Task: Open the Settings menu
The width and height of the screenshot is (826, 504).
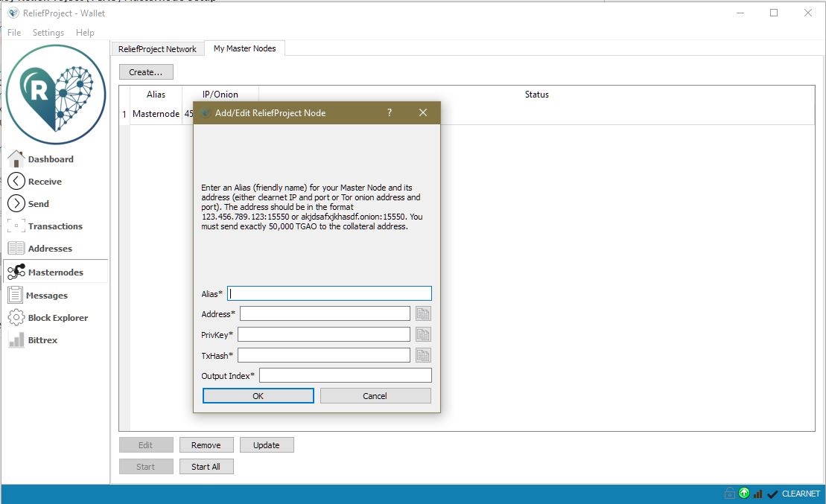Action: point(48,33)
